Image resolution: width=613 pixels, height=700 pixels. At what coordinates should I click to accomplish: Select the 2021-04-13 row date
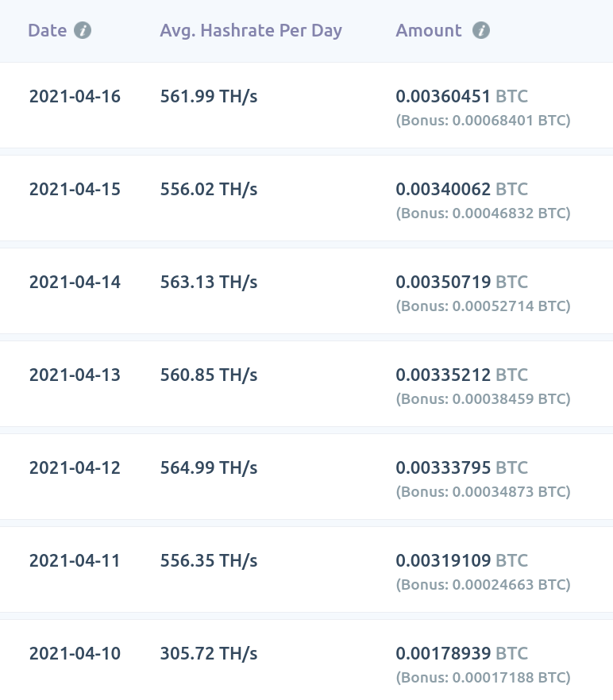[75, 375]
